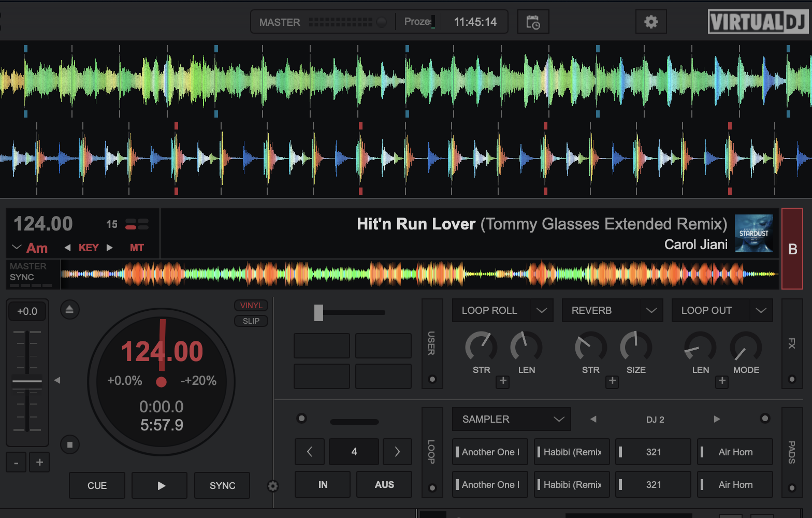Toggle the USER panel dot
The width and height of the screenshot is (812, 518).
click(x=432, y=379)
